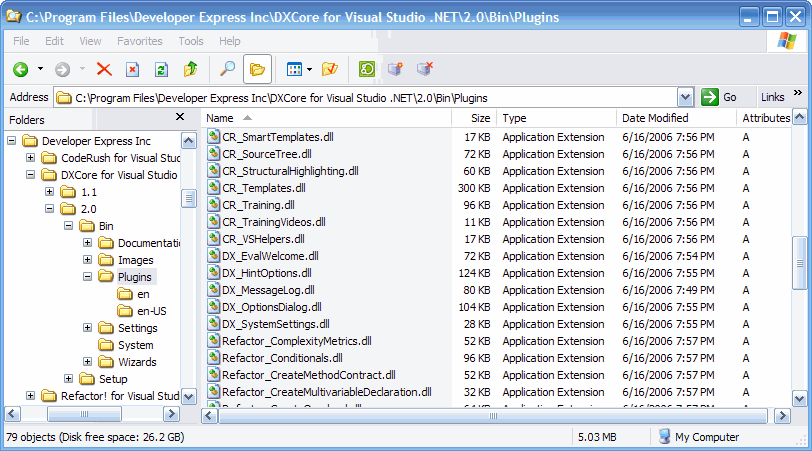The image size is (812, 451).
Task: Toggle the Folders pane toolbar button
Action: 257,69
